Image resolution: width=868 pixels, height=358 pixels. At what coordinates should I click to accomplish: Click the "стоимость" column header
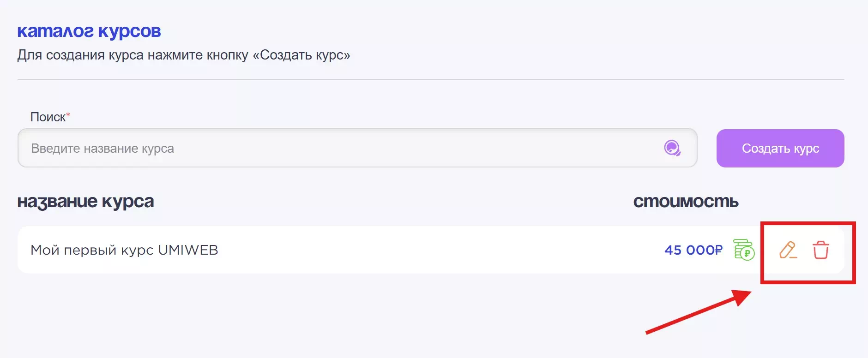click(686, 202)
